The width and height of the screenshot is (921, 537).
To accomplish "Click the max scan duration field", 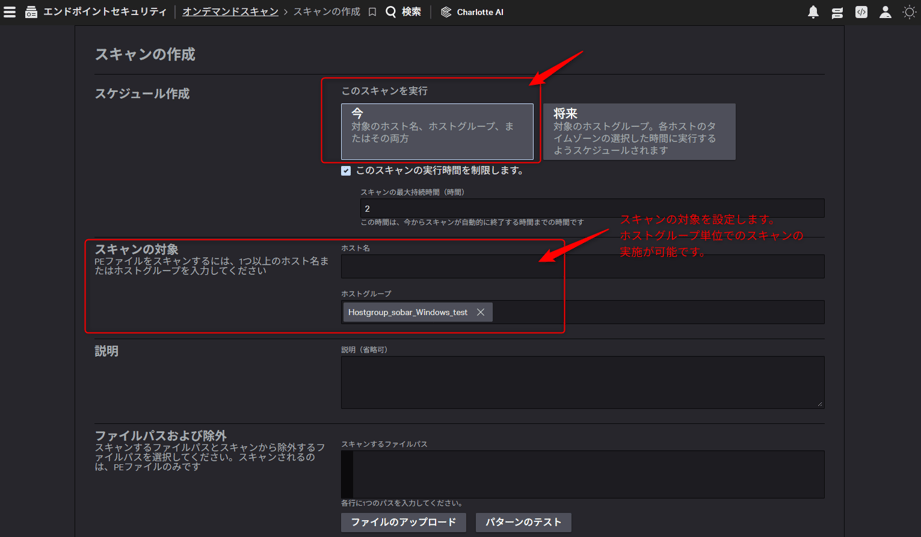I will [x=592, y=208].
